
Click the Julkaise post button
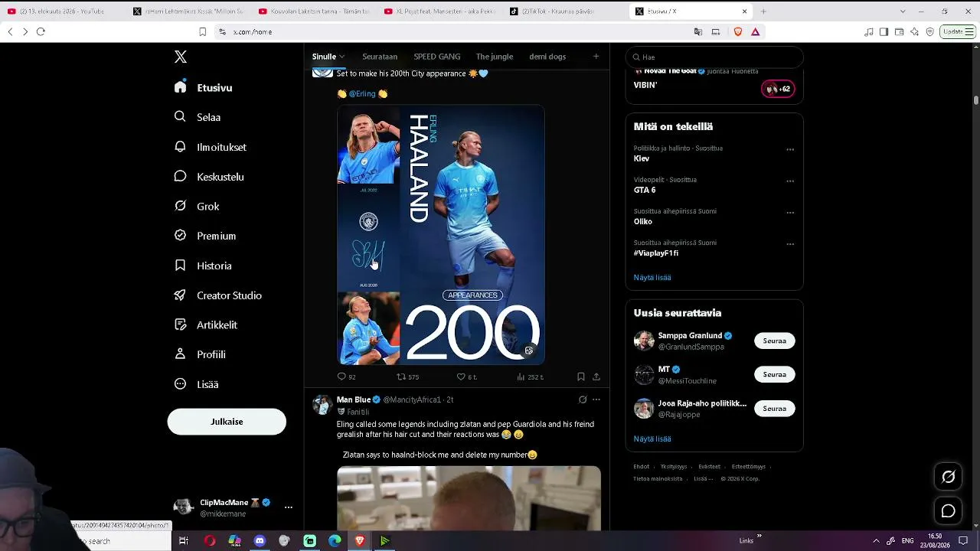227,422
